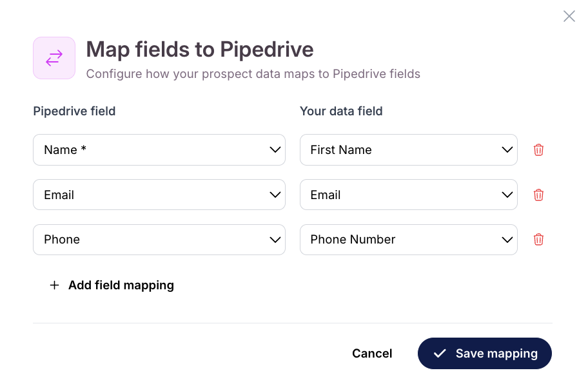Viewport: 588px width, 384px height.
Task: Expand the Email data field chevron
Action: (x=507, y=195)
